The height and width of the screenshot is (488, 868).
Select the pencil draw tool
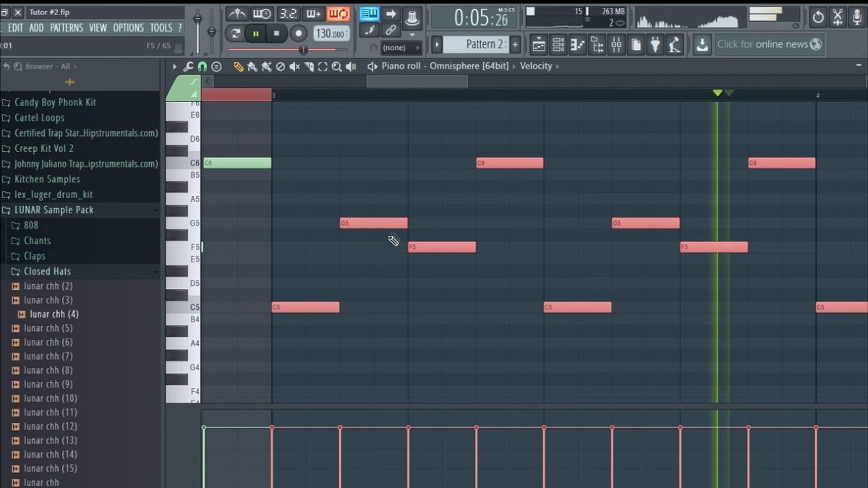click(238, 67)
